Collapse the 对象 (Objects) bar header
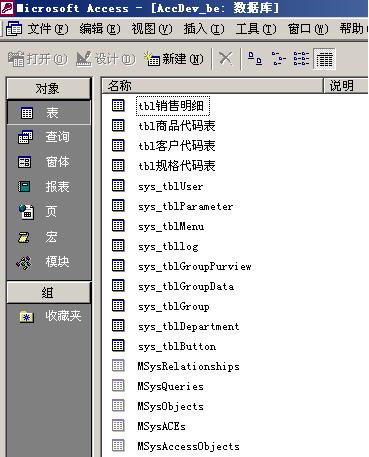This screenshot has width=369, height=457. tap(48, 88)
